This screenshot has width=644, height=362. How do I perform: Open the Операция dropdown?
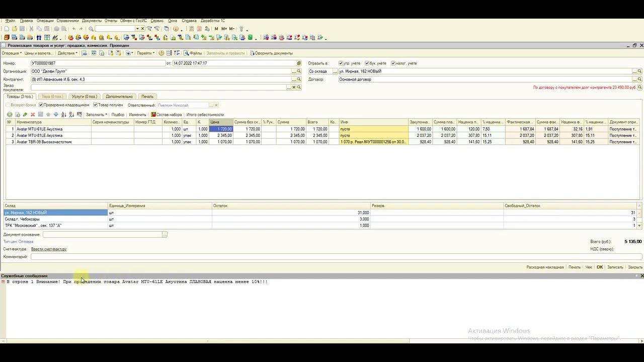pos(12,53)
